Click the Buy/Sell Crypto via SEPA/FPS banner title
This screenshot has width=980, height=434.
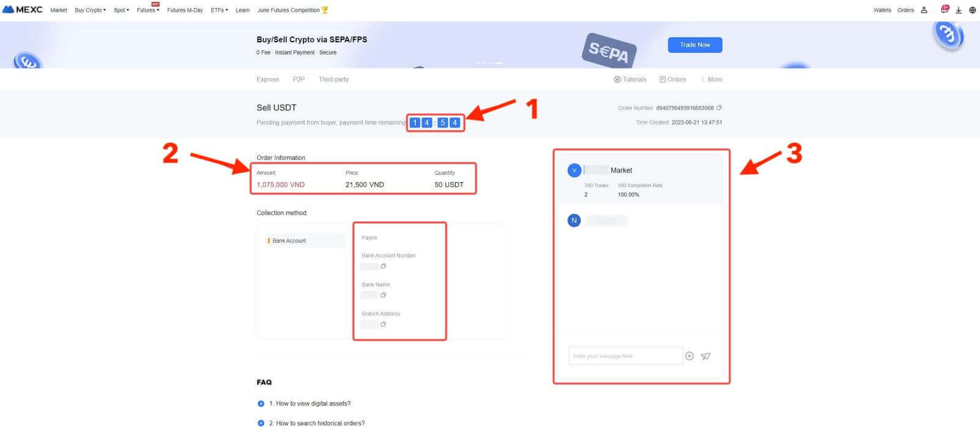(312, 39)
